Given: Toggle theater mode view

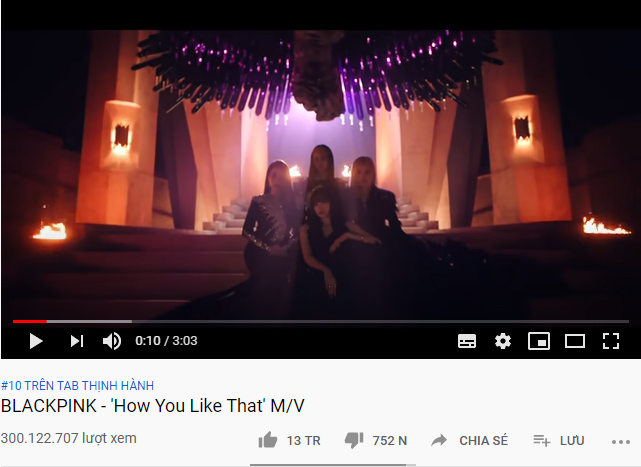Looking at the screenshot, I should coord(575,341).
